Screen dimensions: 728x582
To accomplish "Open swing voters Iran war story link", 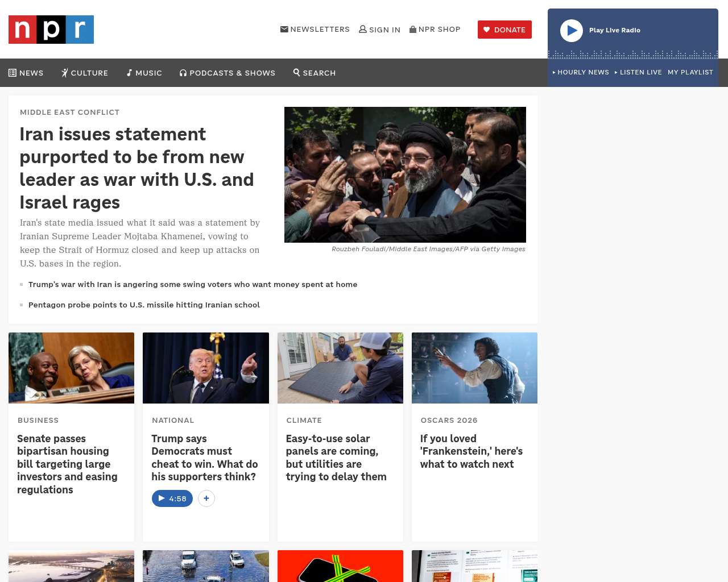I will click(193, 284).
